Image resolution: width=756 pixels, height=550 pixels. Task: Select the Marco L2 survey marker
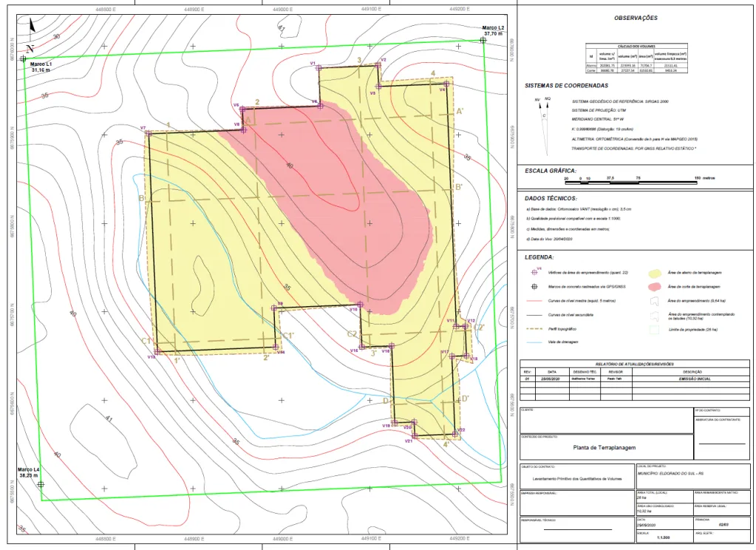(482, 41)
